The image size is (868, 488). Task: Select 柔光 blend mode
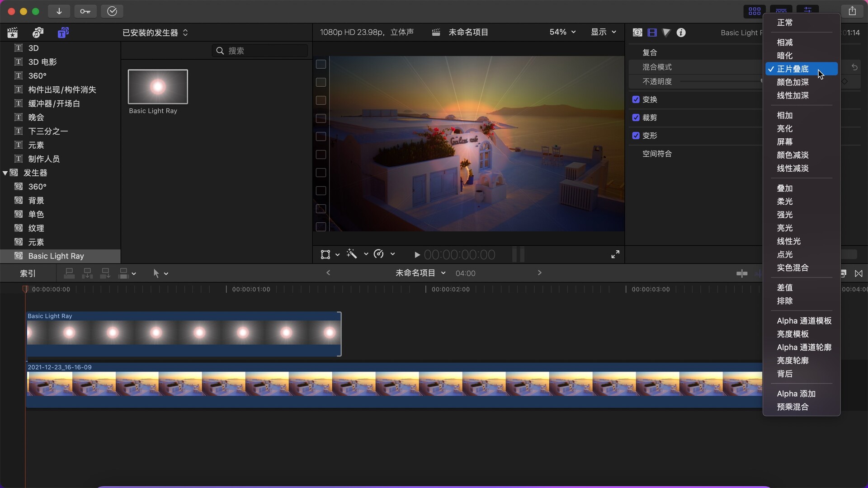801,202
